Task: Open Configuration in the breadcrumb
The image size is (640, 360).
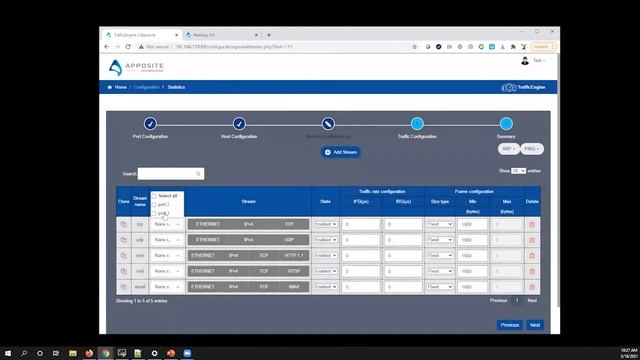Action: pos(147,87)
